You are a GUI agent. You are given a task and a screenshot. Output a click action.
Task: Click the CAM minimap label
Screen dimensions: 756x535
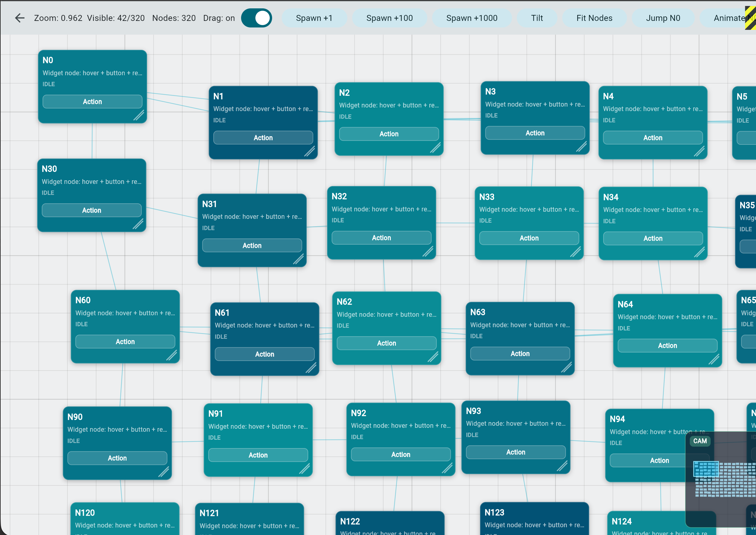point(700,441)
